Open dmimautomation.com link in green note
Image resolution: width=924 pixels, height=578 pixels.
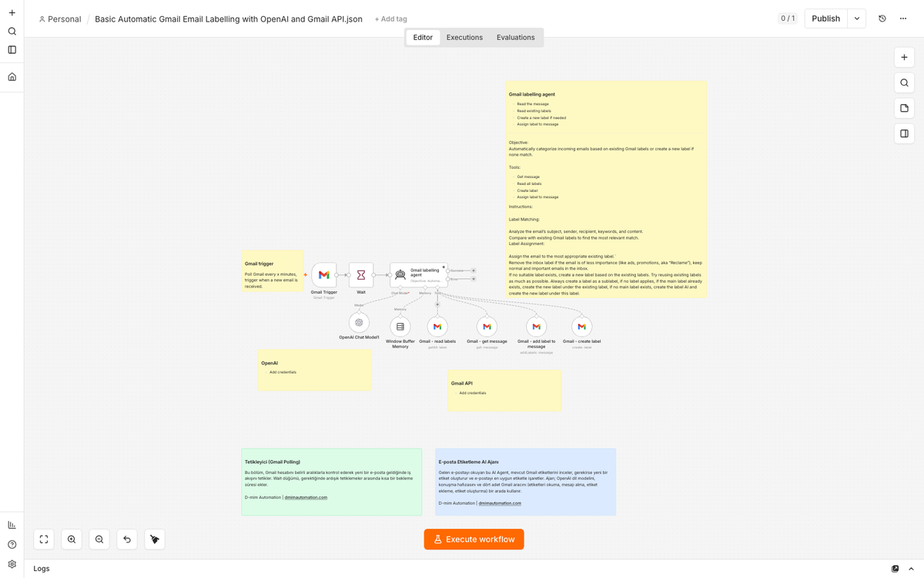pos(306,497)
